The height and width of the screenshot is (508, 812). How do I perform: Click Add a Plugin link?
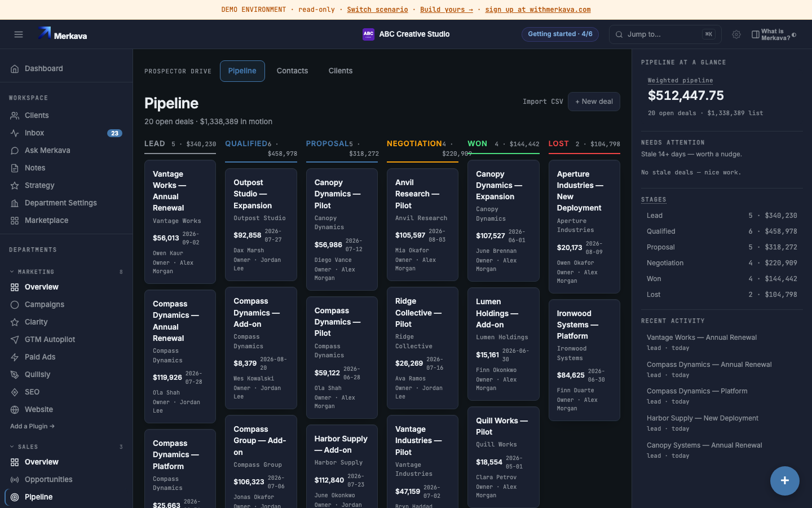pos(32,427)
